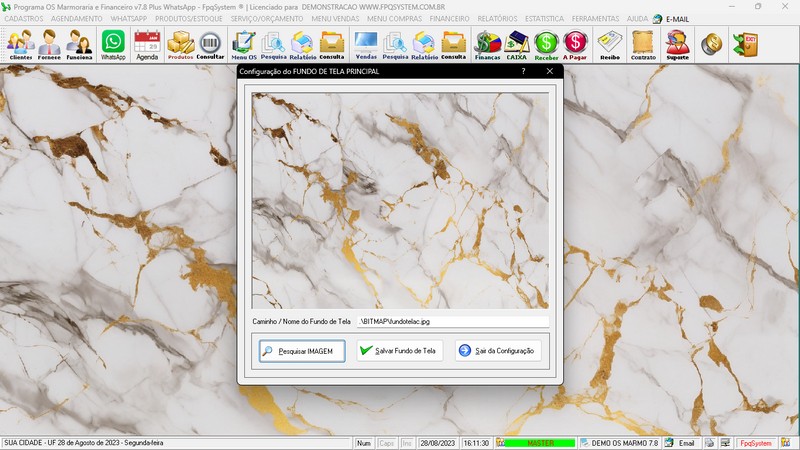
Task: Open the Finanças pie chart icon
Action: (x=487, y=45)
